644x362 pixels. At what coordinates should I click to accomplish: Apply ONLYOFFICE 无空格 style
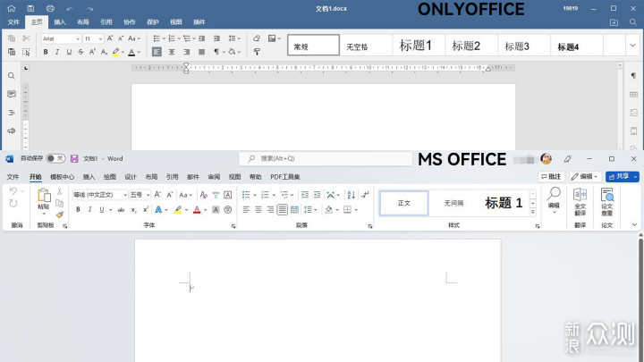(357, 46)
